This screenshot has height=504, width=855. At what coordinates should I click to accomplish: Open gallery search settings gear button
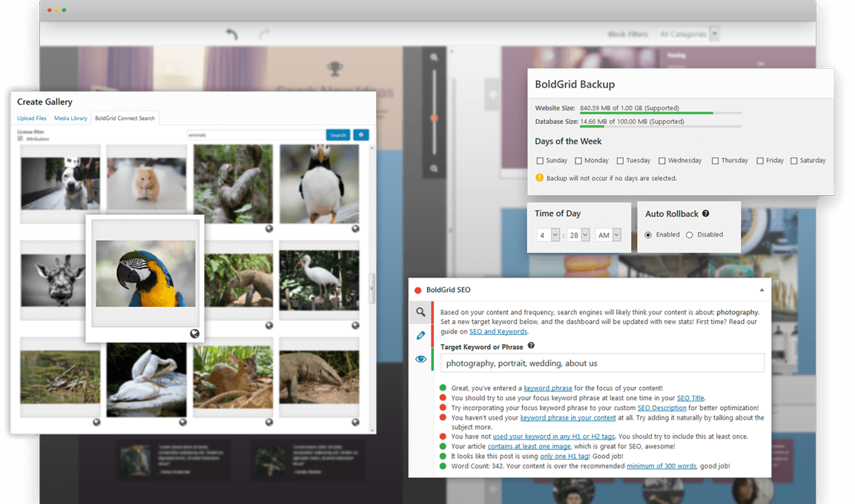(361, 135)
